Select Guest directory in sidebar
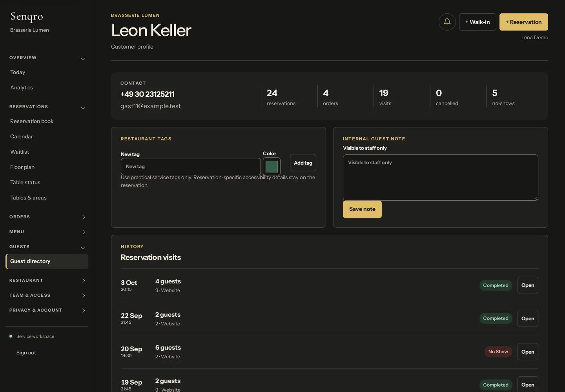The height and width of the screenshot is (392, 565). click(x=47, y=261)
